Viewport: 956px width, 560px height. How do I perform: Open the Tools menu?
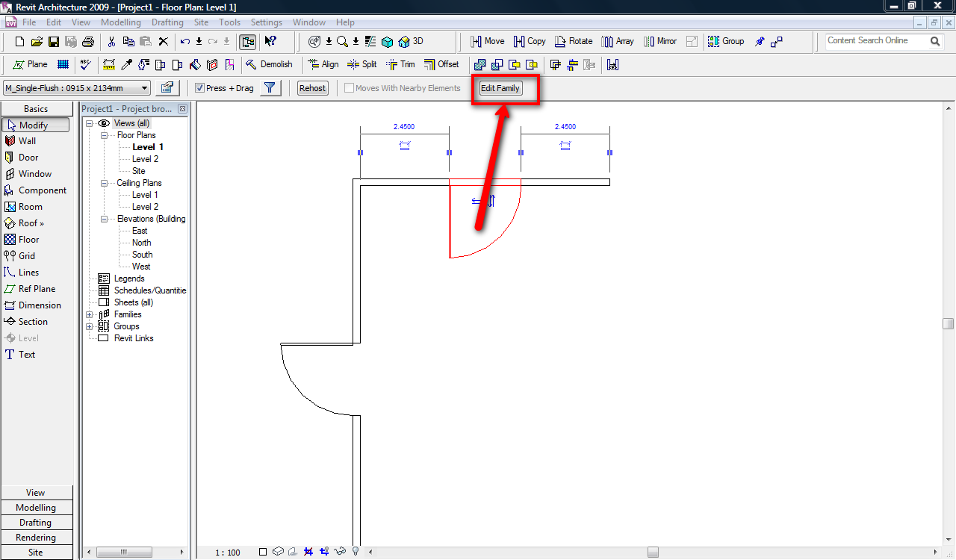tap(230, 22)
